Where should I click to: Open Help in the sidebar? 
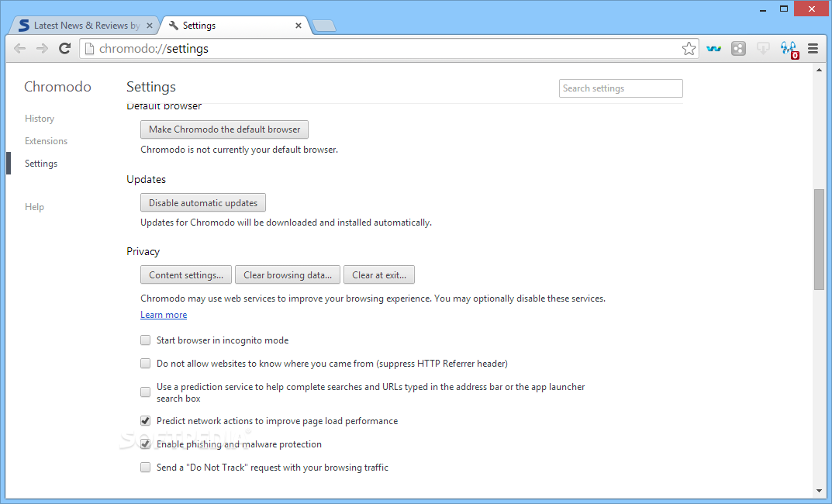34,207
